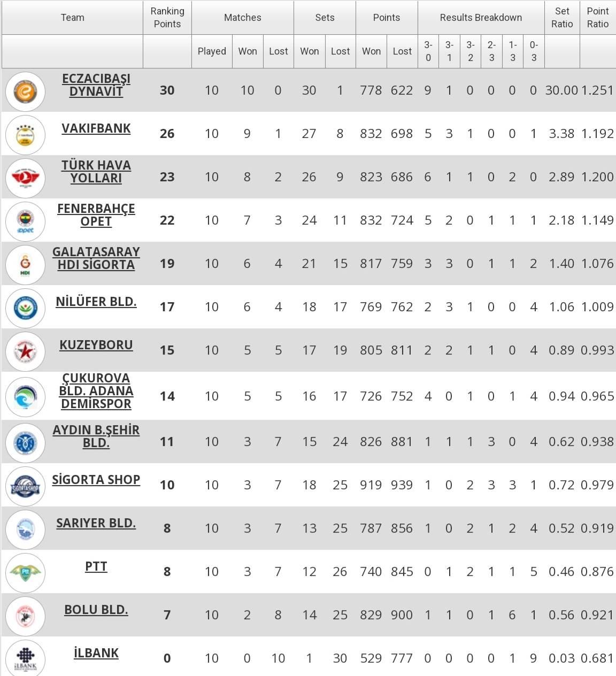This screenshot has height=676, width=616.
Task: Click the Point Ratio column header
Action: 598,18
